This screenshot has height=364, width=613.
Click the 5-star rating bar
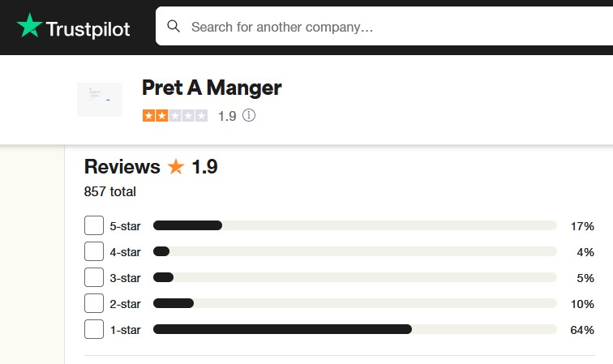pos(354,225)
